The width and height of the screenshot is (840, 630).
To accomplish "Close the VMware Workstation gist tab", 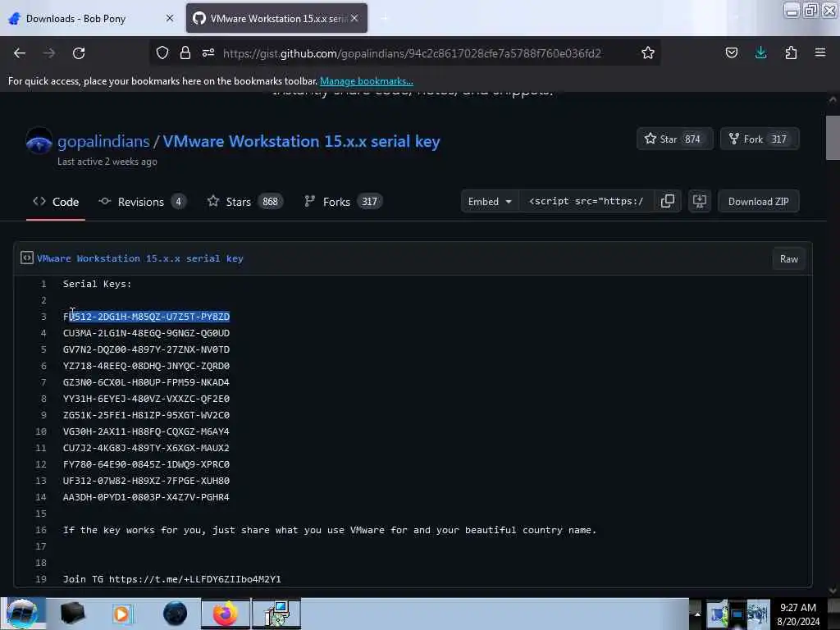I will tap(354, 18).
